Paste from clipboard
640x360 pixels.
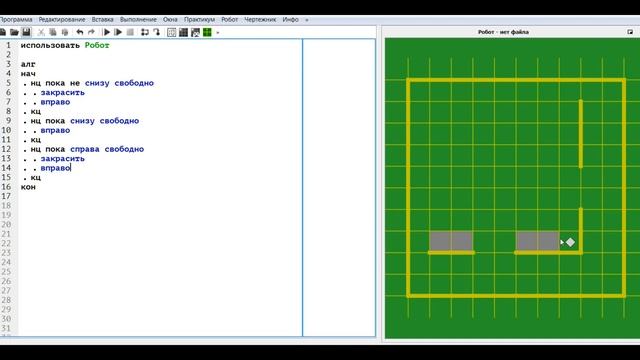64,32
